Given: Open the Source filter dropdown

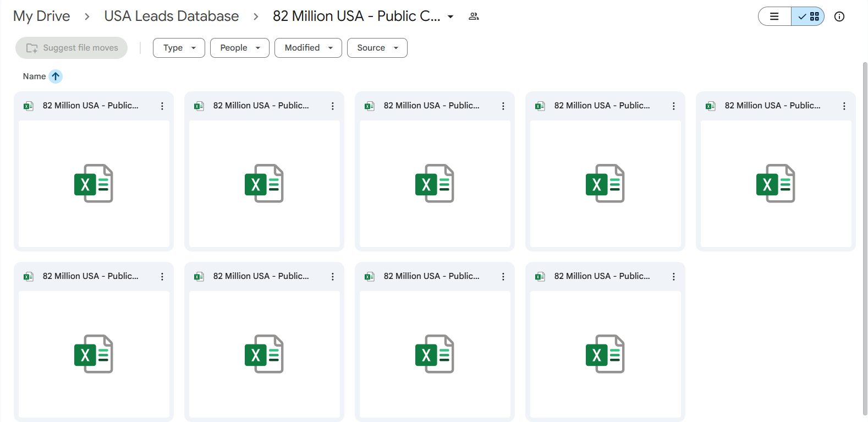Looking at the screenshot, I should (x=377, y=48).
